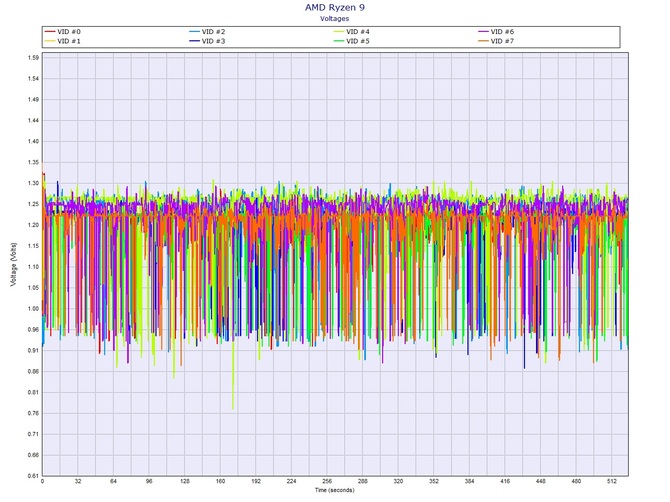Click the 448 x-axis tick label
This screenshot has height=502, width=670.
pyautogui.click(x=541, y=481)
